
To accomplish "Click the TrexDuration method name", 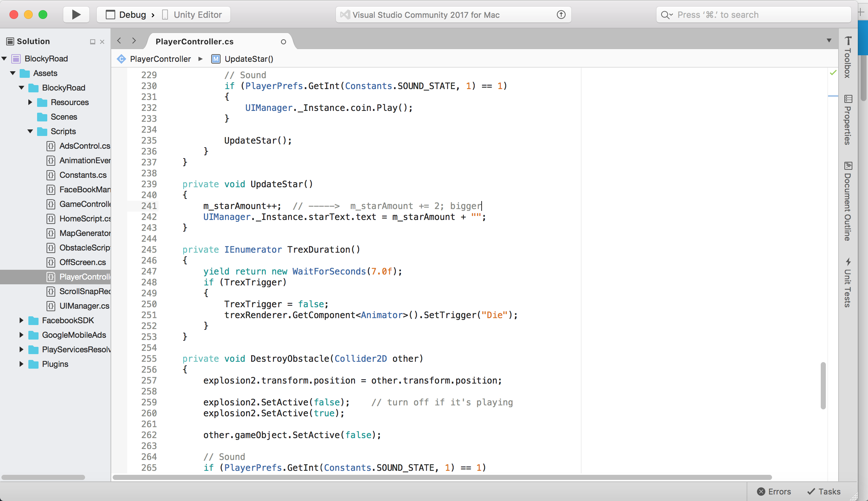I will (x=318, y=249).
